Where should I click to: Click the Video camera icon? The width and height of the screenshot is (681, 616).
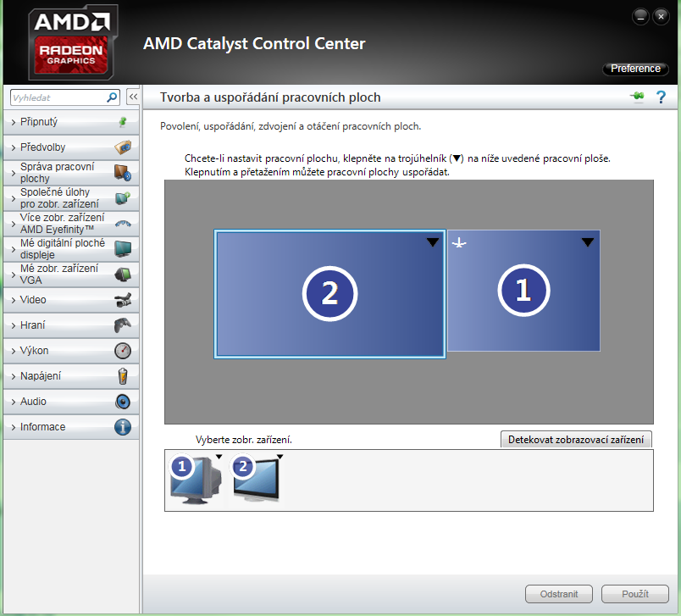(x=123, y=300)
